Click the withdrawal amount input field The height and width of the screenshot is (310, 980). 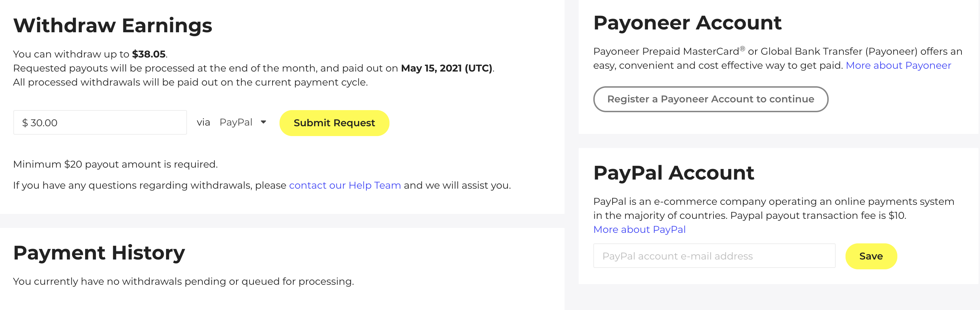point(100,123)
